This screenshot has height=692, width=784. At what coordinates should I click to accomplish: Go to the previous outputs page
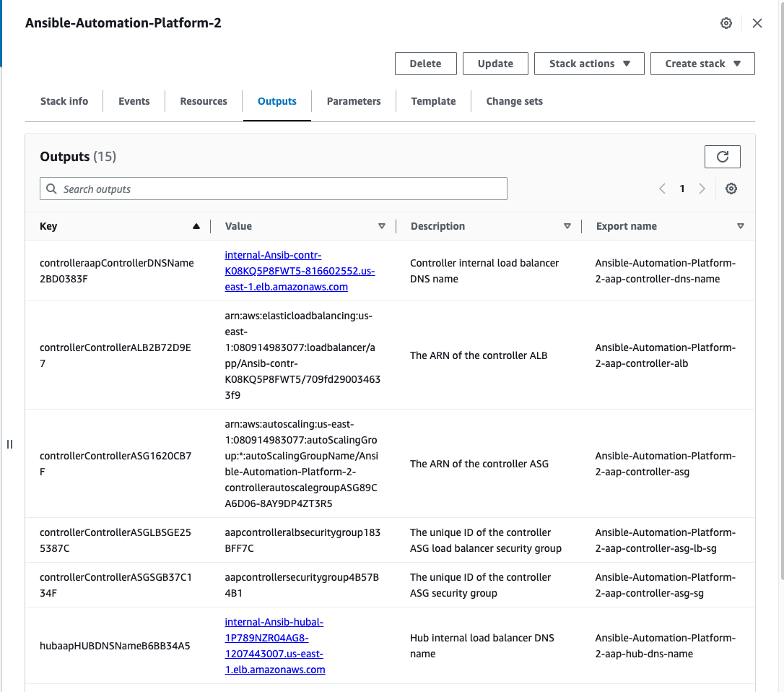tap(662, 189)
